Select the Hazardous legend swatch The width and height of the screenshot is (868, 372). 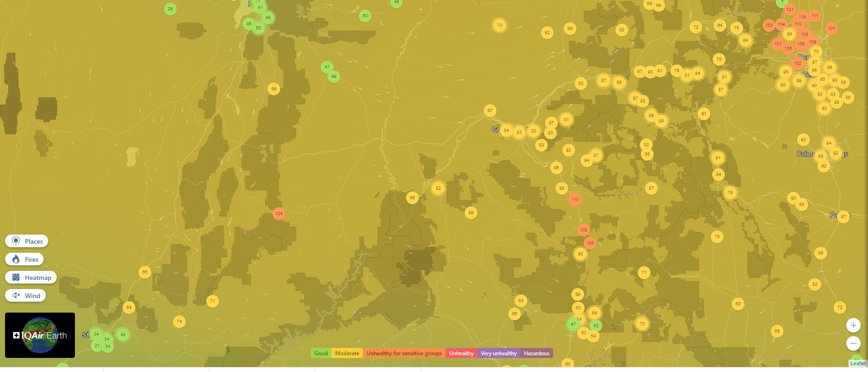tap(536, 353)
